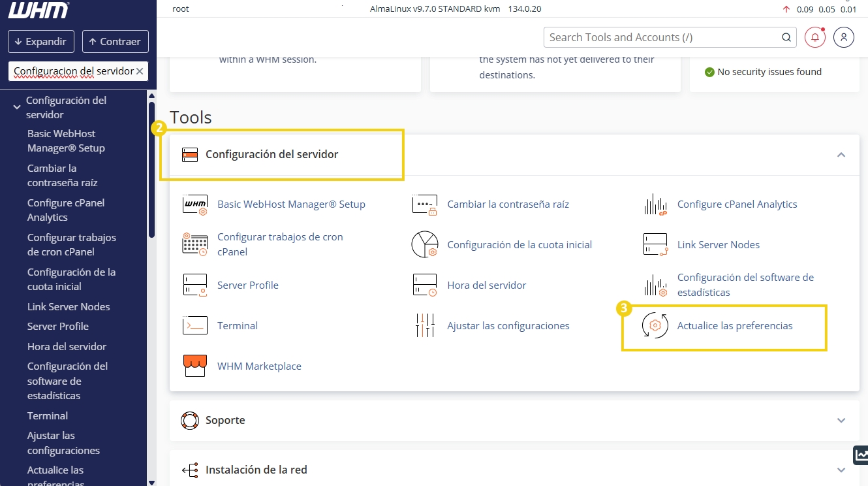The height and width of the screenshot is (486, 868).
Task: Open notifications bell icon
Action: 814,37
